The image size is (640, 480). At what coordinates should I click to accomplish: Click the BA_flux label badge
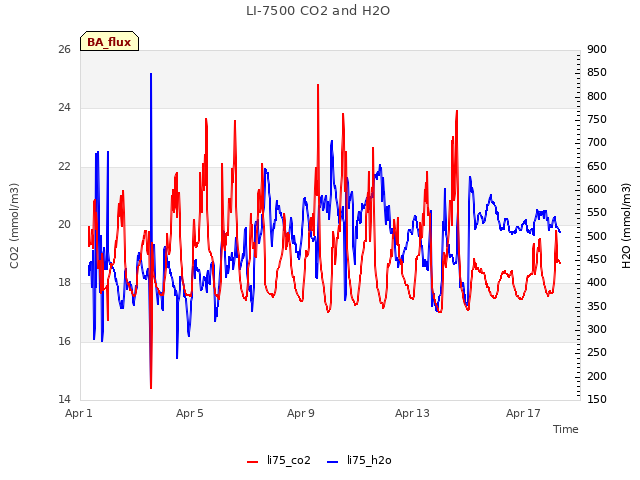tap(109, 41)
